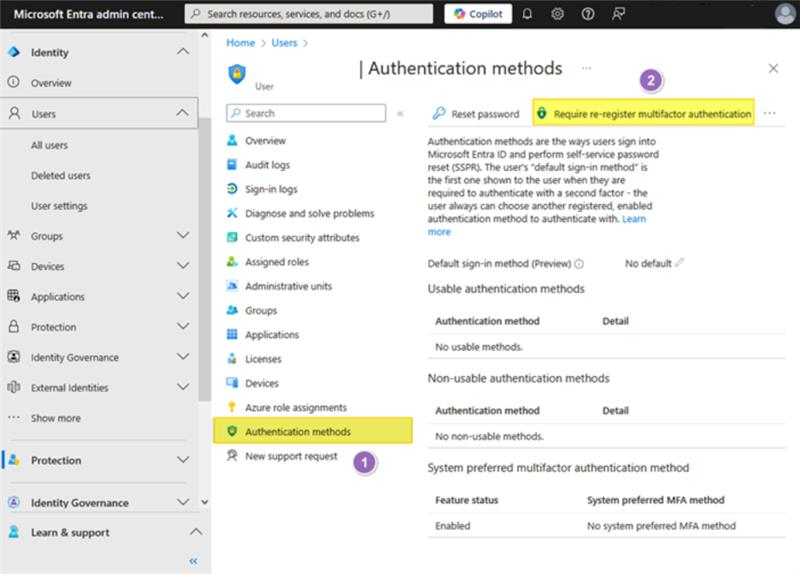Expand the Protection section with lock icon
Screen dimensions: 800x574
tap(183, 327)
